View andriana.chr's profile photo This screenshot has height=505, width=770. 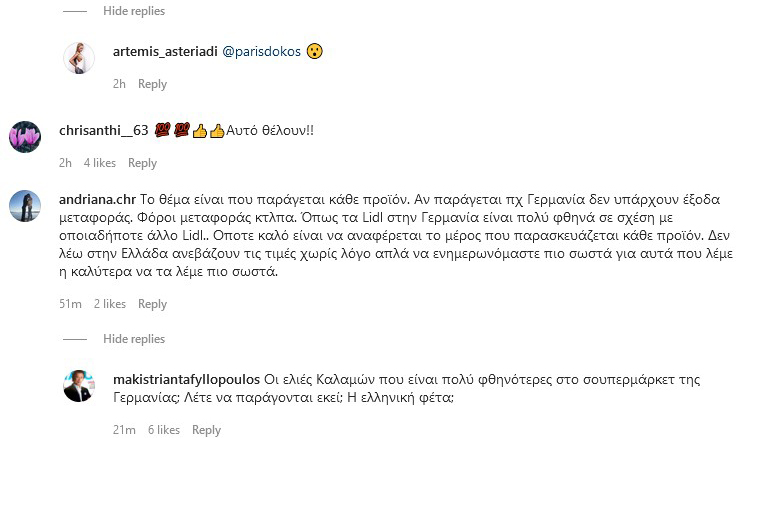point(25,206)
